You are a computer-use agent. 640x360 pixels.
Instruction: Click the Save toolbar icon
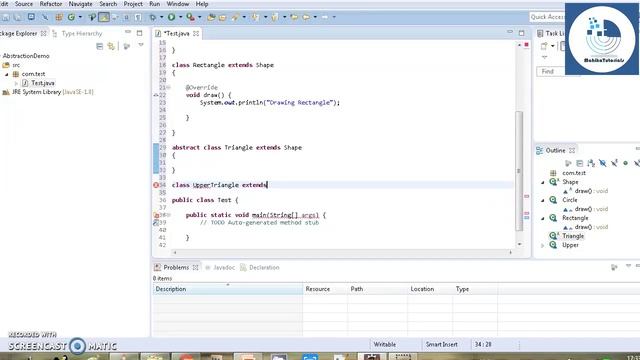click(x=6, y=17)
